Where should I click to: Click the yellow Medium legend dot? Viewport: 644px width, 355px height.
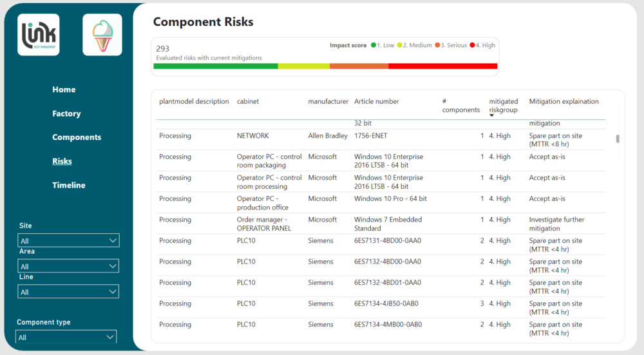(400, 45)
